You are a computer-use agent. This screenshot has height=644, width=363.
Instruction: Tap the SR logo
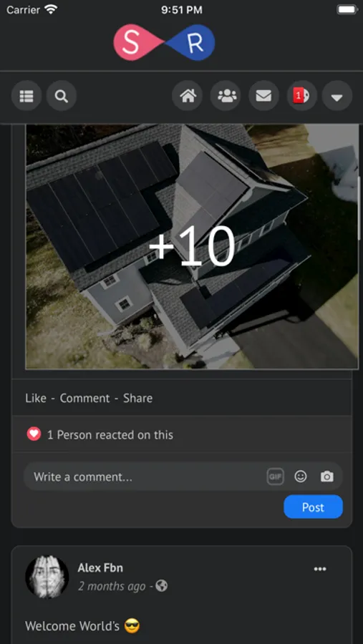point(164,42)
